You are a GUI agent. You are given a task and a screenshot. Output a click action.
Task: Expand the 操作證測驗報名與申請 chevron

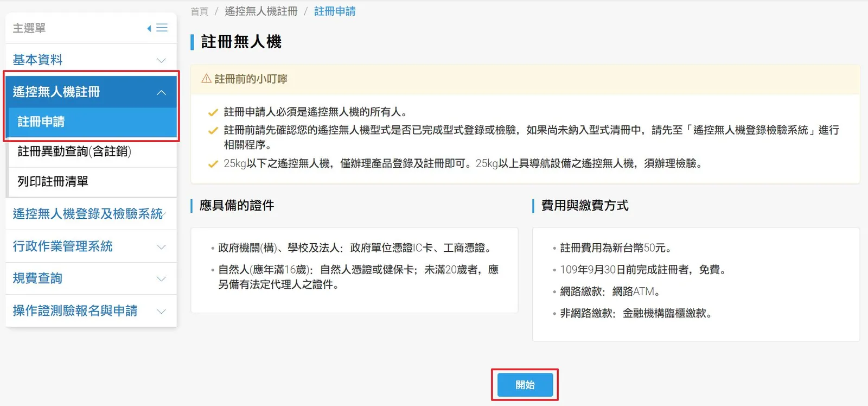click(x=161, y=311)
